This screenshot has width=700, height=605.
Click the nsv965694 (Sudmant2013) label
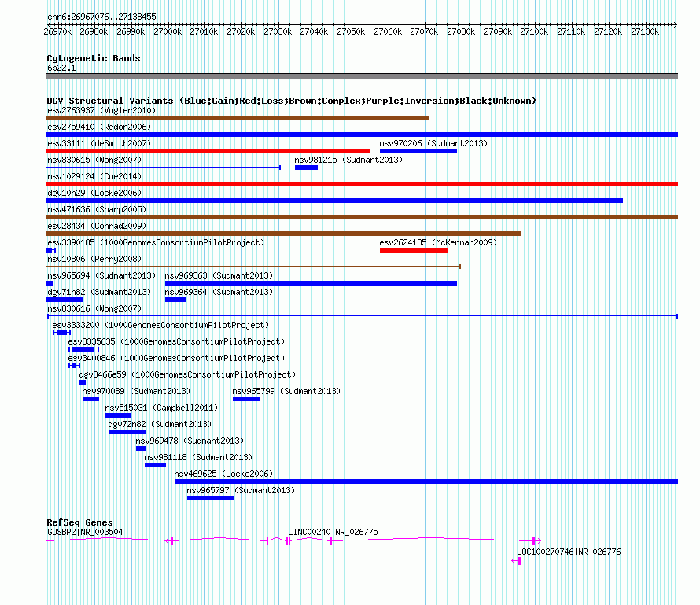coord(101,275)
